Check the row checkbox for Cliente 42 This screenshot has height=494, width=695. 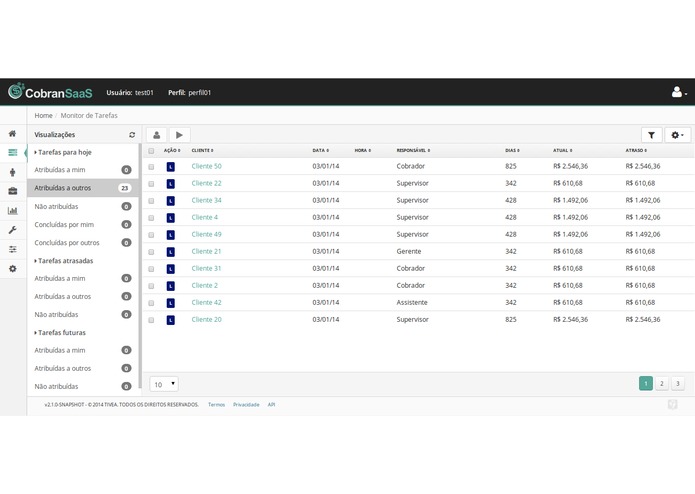point(151,303)
